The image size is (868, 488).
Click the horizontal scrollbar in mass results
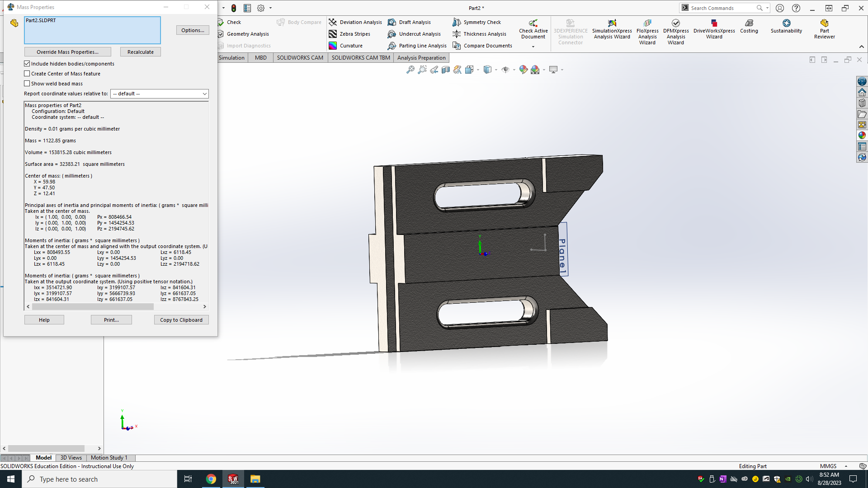93,306
